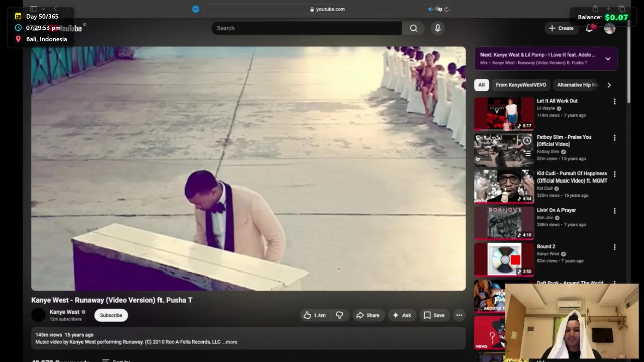Click the youtube.com address bar

pos(327,9)
